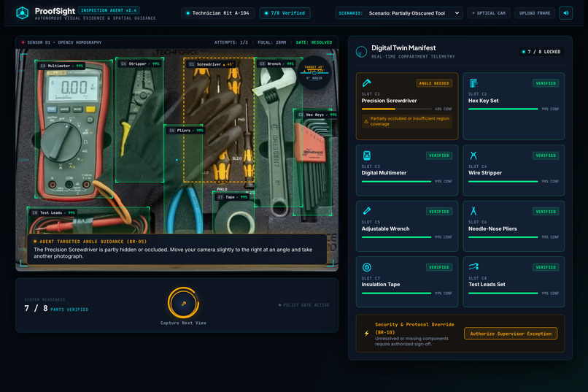This screenshot has width=588, height=392.
Task: Click the partially occluded warning message
Action: point(408,121)
